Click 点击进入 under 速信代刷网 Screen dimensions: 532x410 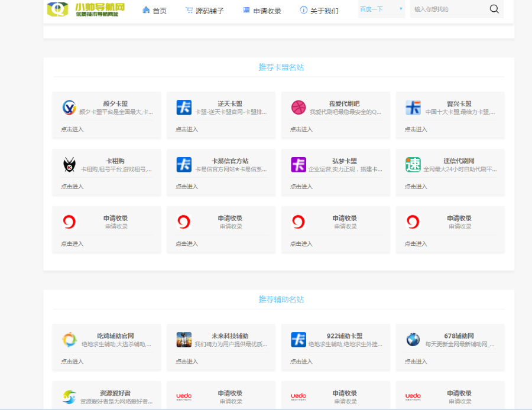416,187
